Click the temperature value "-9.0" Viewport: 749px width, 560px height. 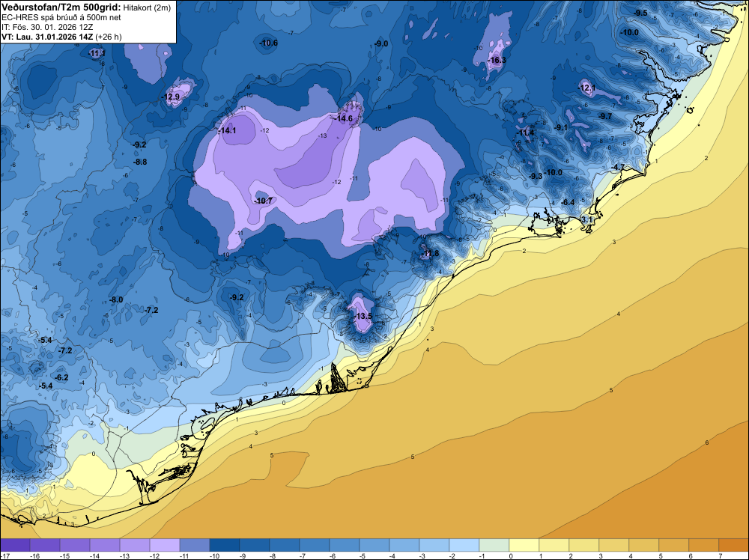380,44
